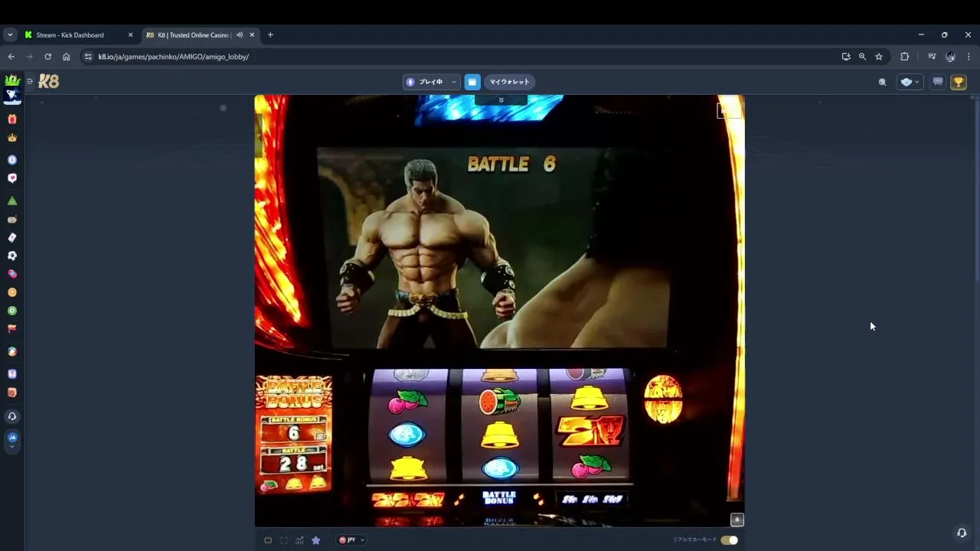Click the マイウォレット button
The image size is (980, 551).
point(509,82)
